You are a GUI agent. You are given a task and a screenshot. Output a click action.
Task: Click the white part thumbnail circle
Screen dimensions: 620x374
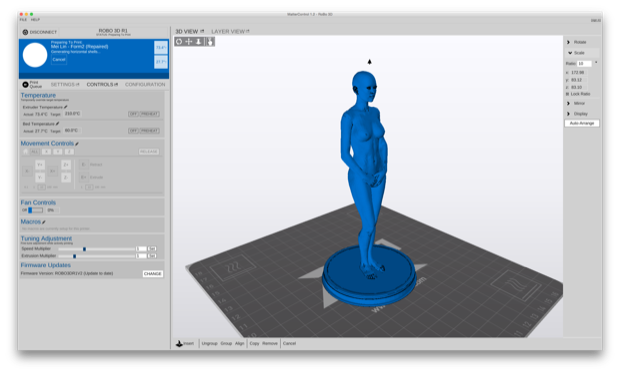35,55
